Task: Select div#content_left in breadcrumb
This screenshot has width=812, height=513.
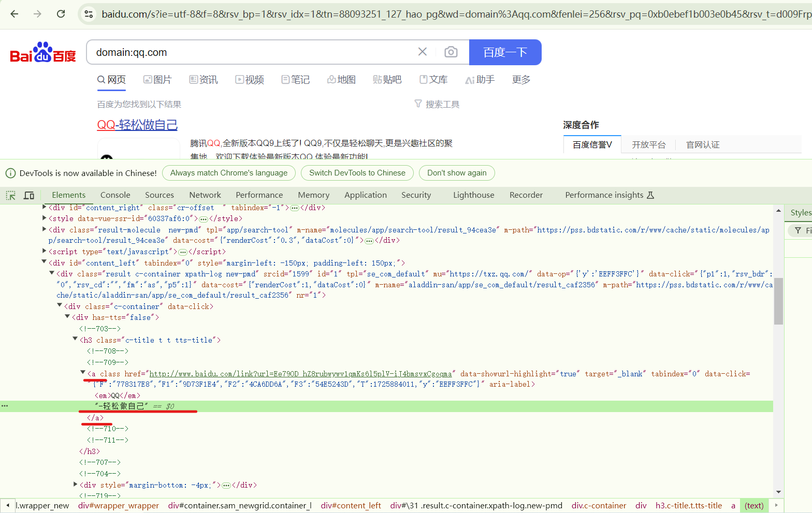Action: (x=351, y=506)
